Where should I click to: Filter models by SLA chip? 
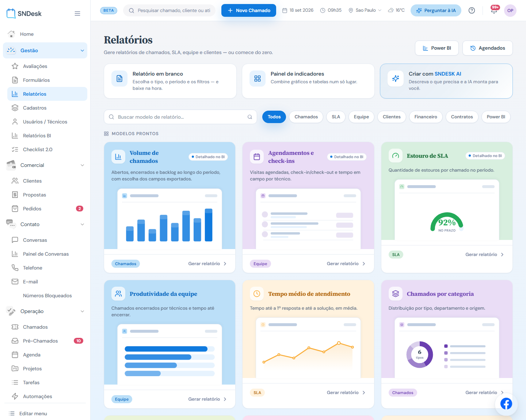(336, 117)
